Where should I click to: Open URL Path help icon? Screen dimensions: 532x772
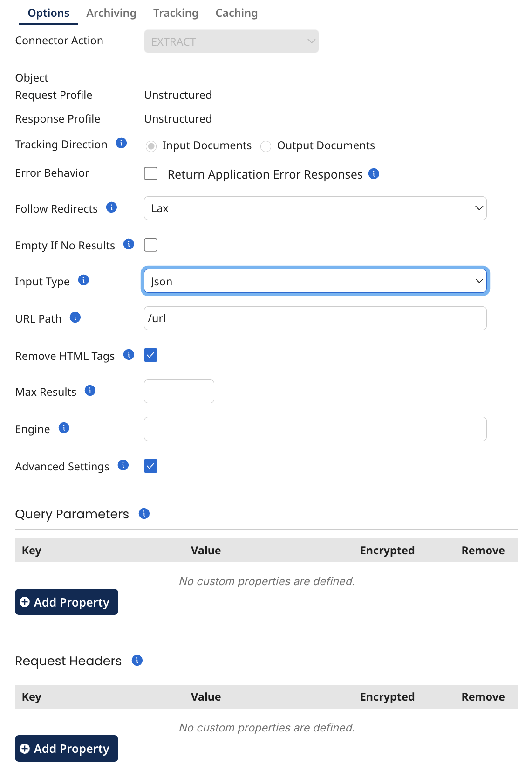pos(75,317)
